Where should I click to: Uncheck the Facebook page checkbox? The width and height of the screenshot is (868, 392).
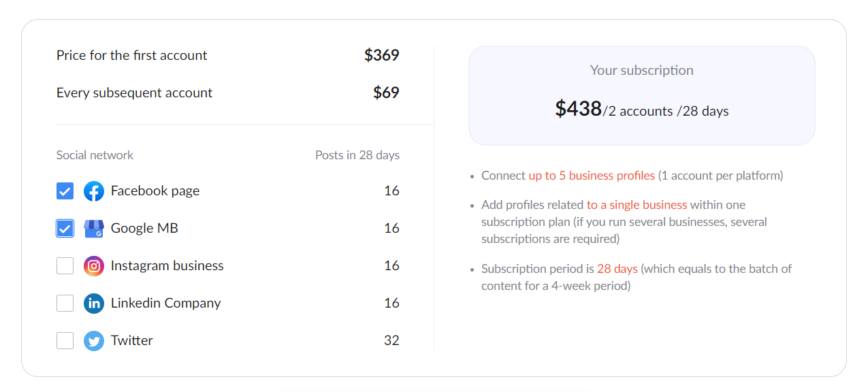(65, 191)
